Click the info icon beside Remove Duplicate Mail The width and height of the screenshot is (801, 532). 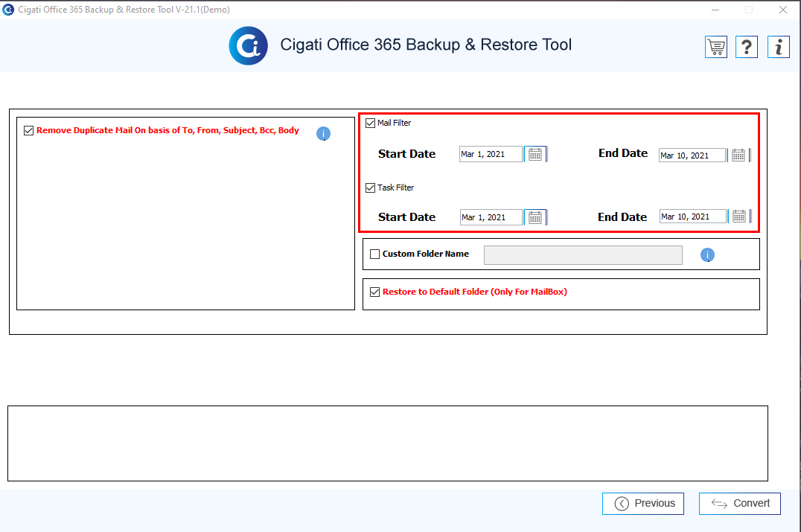pos(323,134)
